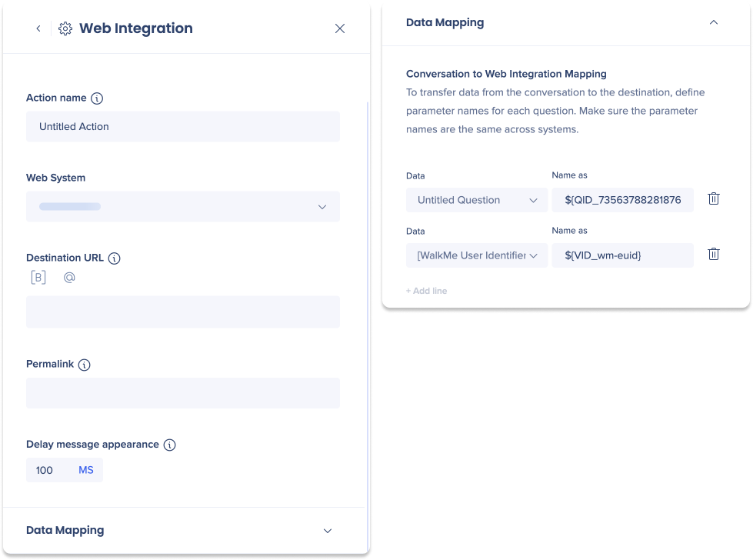Viewport: 753px width, 560px height.
Task: Click the Permalink info icon
Action: pos(84,365)
